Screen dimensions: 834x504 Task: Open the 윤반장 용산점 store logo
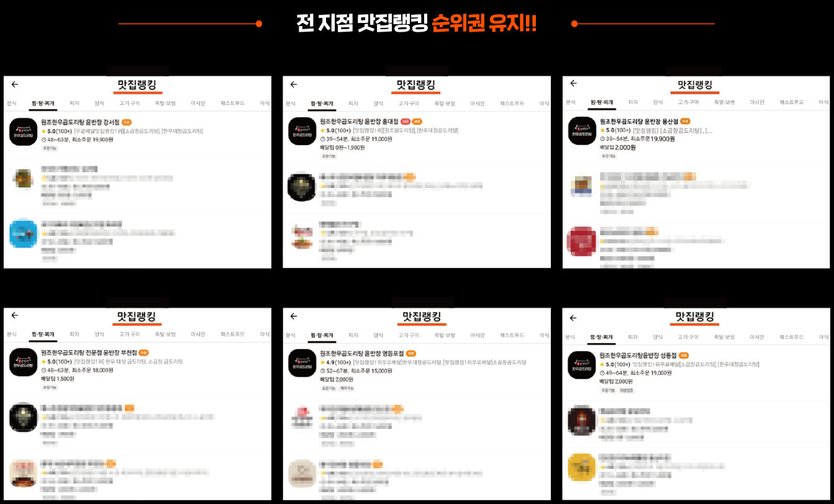click(x=582, y=131)
